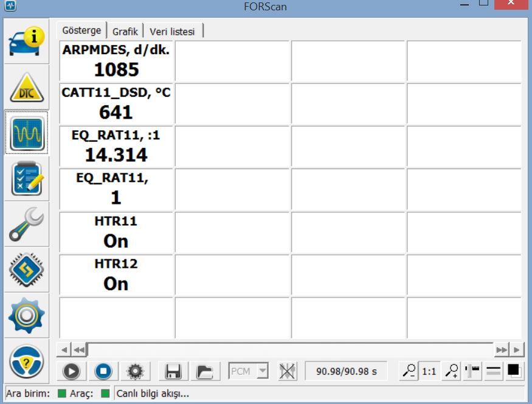Click the timeline slider track
The height and width of the screenshot is (404, 532).
290,350
